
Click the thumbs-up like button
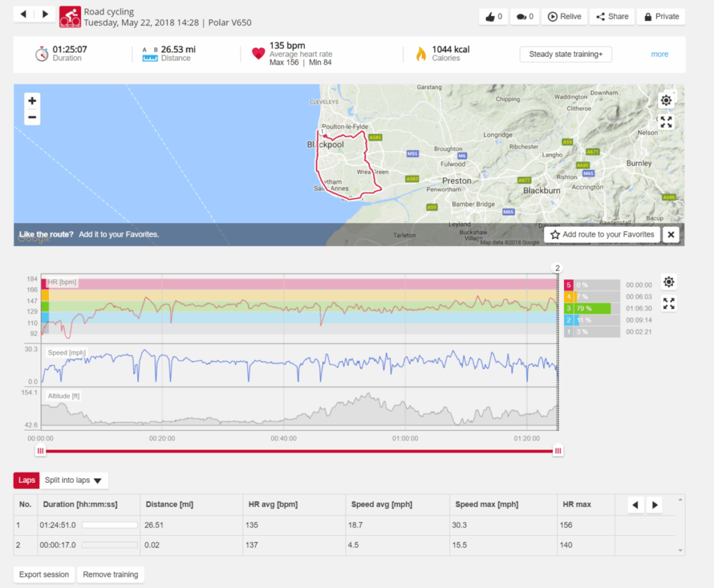pyautogui.click(x=492, y=17)
